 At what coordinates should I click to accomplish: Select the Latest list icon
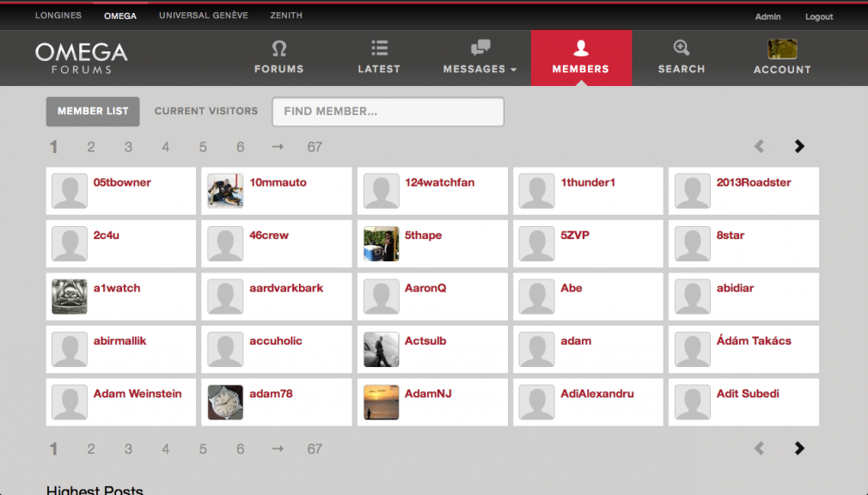[378, 50]
